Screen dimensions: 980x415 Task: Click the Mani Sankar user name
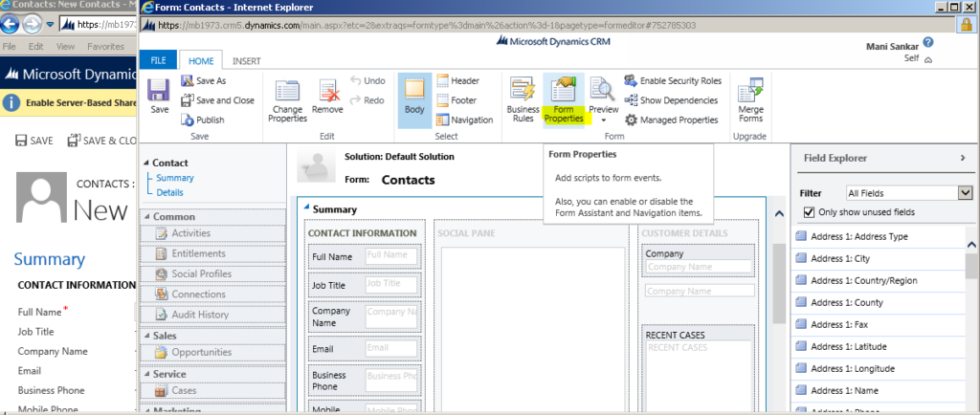892,46
